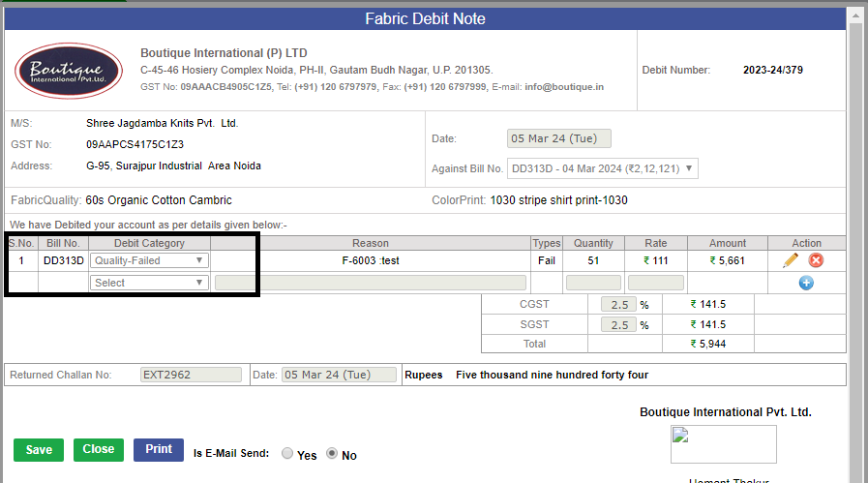Select No for Is E-Mail Send
Image resolution: width=868 pixels, height=483 pixels.
[x=332, y=453]
